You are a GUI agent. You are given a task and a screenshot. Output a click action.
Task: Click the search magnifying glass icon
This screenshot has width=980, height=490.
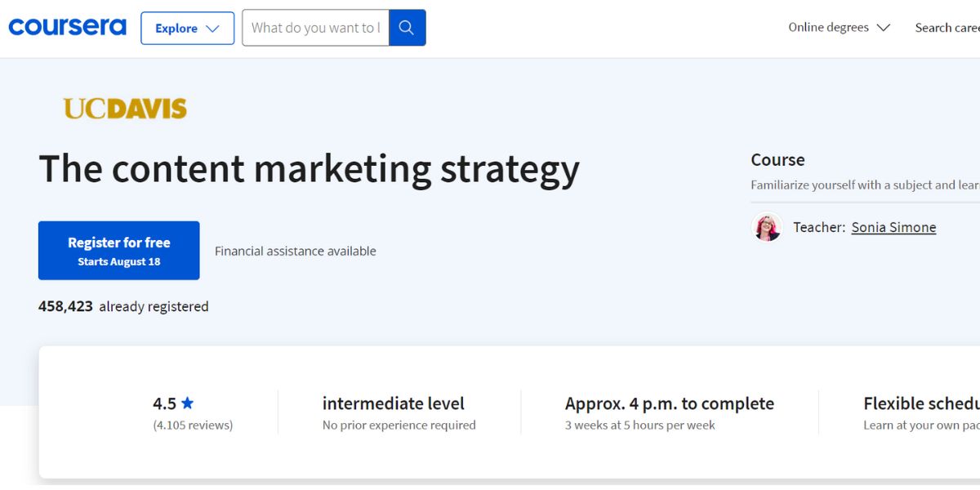pos(407,27)
